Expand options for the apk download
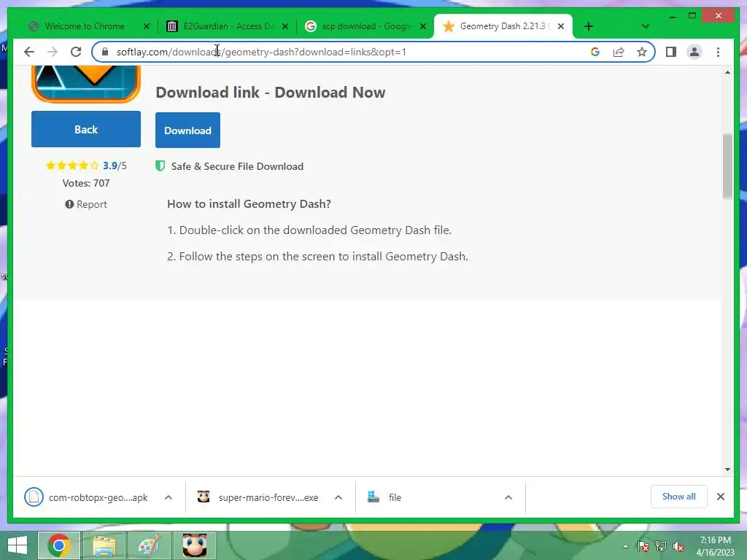This screenshot has height=560, width=747. click(169, 497)
